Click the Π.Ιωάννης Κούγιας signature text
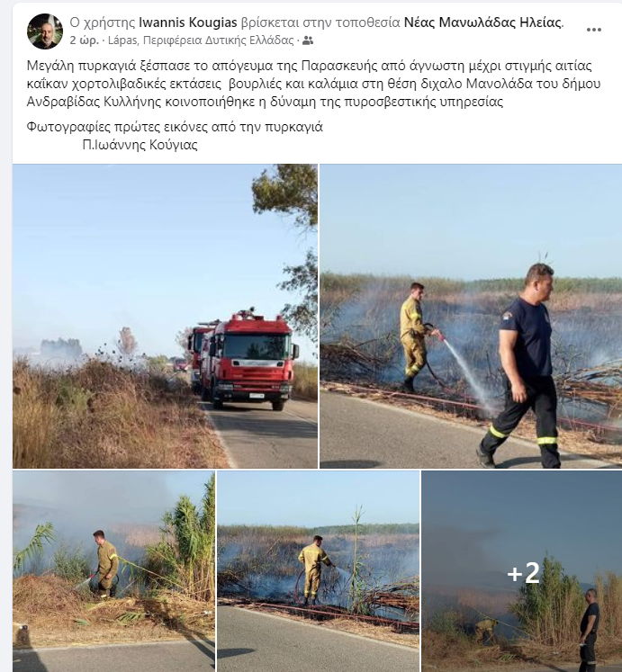The width and height of the screenshot is (622, 672). point(140,146)
